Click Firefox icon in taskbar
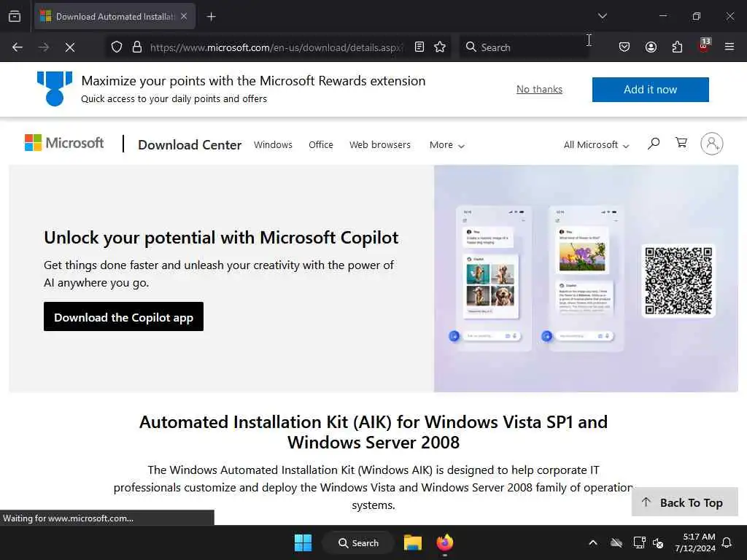This screenshot has width=747, height=560. pyautogui.click(x=445, y=542)
